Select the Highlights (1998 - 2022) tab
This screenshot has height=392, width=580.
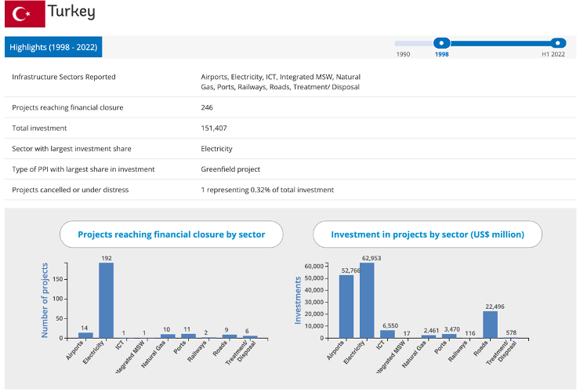(x=53, y=47)
